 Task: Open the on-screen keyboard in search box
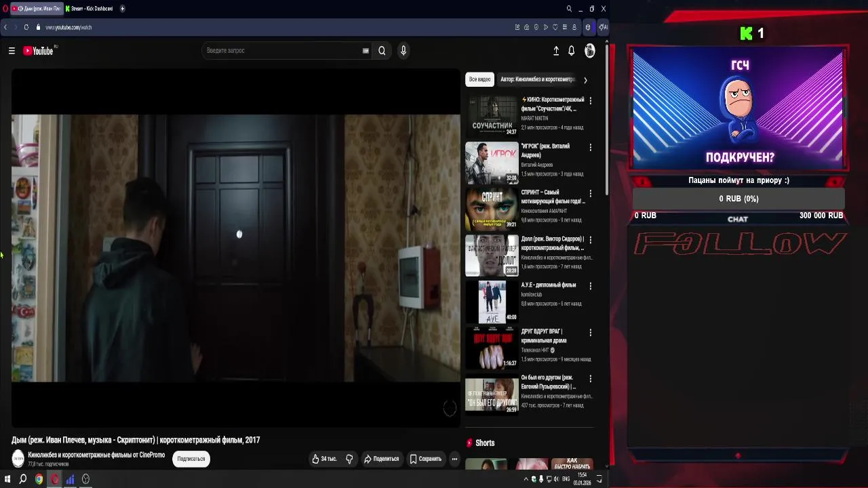pos(366,51)
